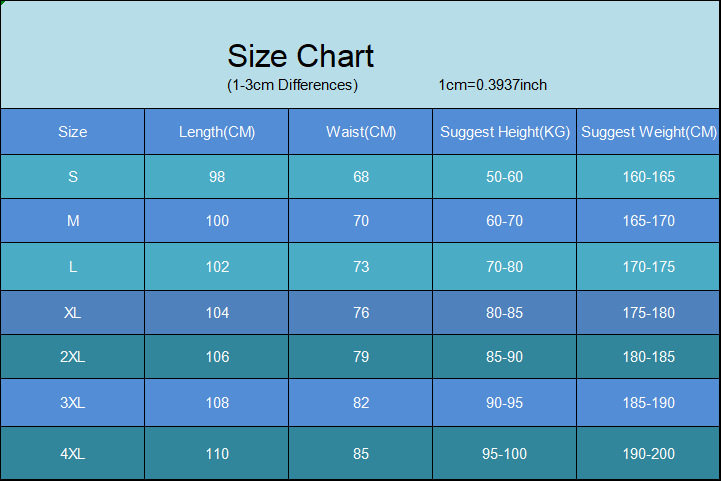This screenshot has width=721, height=481.
Task: Click the length value 108 for 3XL
Action: pos(217,403)
